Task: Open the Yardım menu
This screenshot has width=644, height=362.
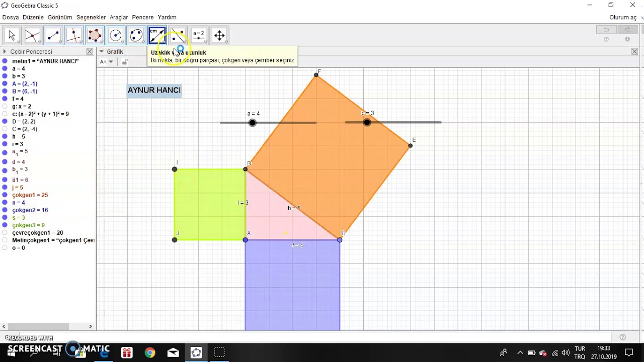Action: click(167, 18)
